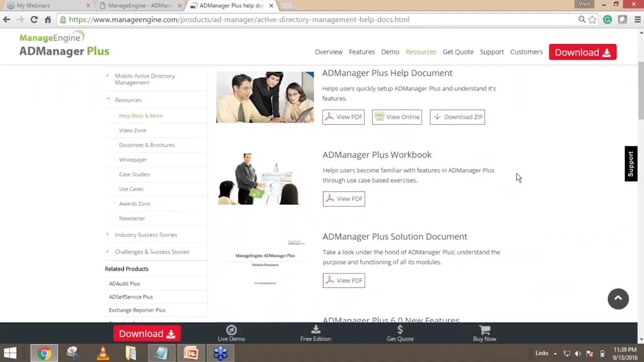Open the View PDF option for Help Document
Image resolution: width=644 pixels, height=362 pixels.
[343, 117]
